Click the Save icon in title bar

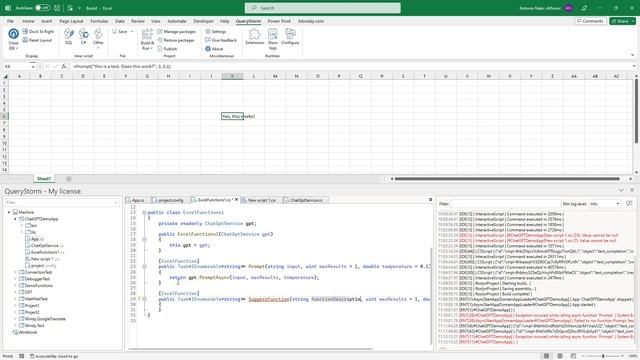coord(57,8)
